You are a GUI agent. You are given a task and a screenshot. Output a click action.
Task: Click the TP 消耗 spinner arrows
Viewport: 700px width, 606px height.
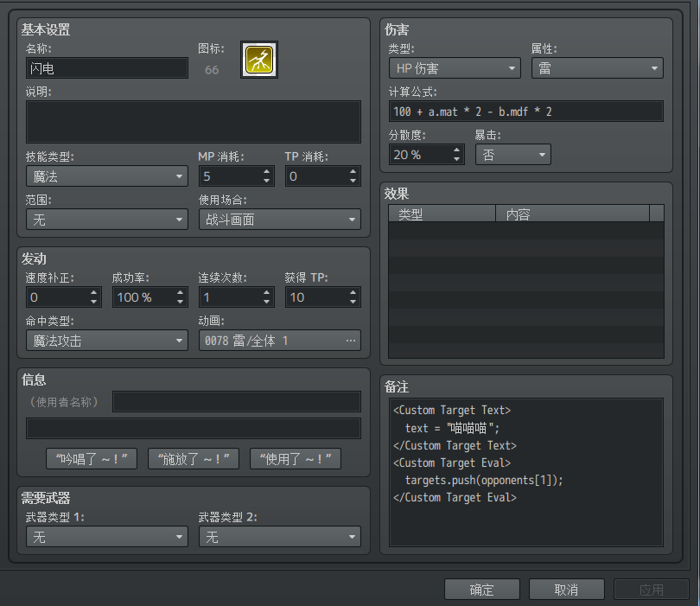click(353, 176)
